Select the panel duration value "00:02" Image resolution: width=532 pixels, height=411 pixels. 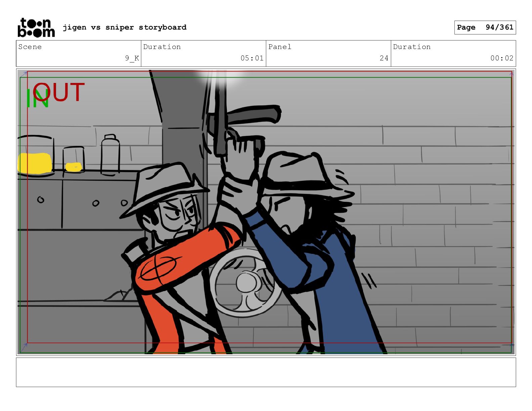[502, 58]
